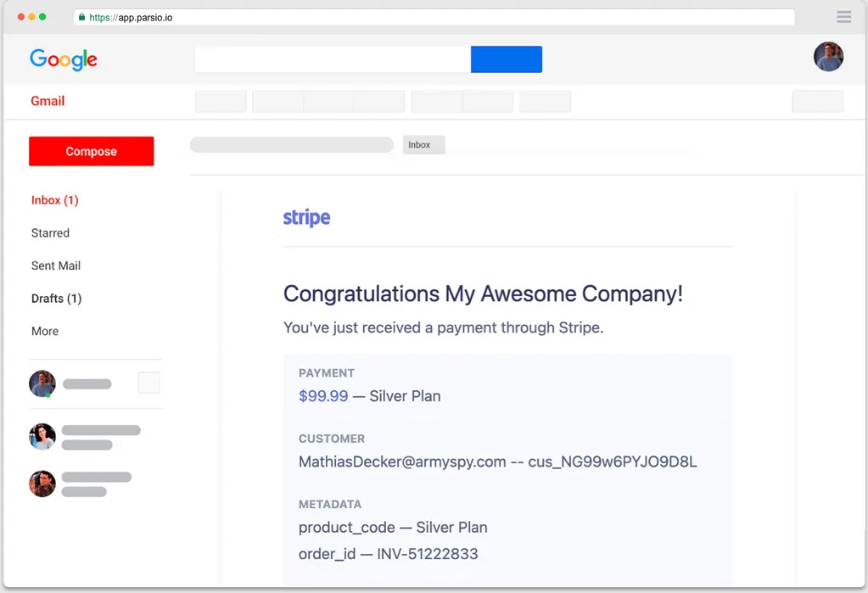Image resolution: width=868 pixels, height=593 pixels.
Task: Click the Gmail logo
Action: [48, 100]
